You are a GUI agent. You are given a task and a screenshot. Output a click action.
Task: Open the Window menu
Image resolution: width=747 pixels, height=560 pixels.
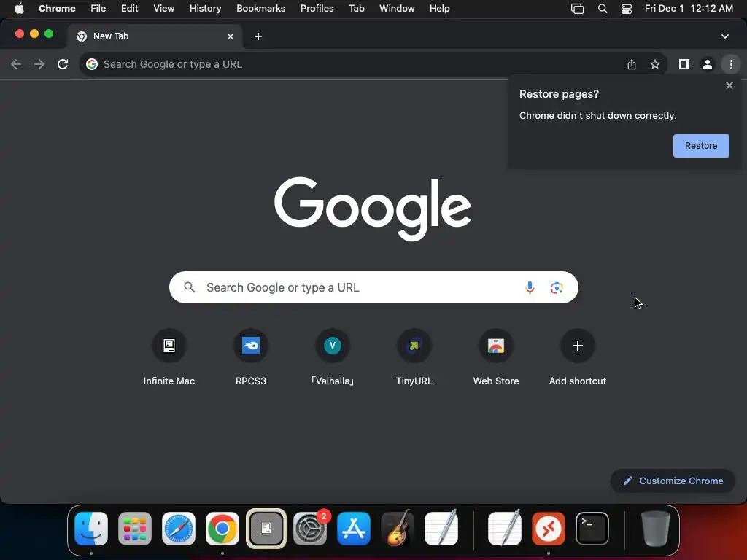(397, 9)
